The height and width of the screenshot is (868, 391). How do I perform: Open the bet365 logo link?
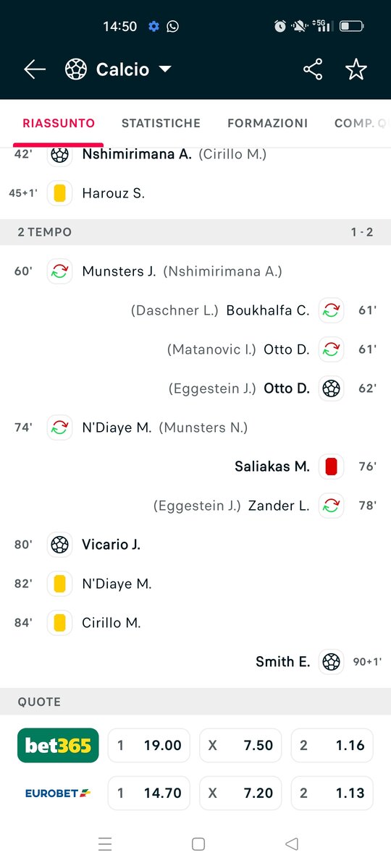pyautogui.click(x=58, y=745)
